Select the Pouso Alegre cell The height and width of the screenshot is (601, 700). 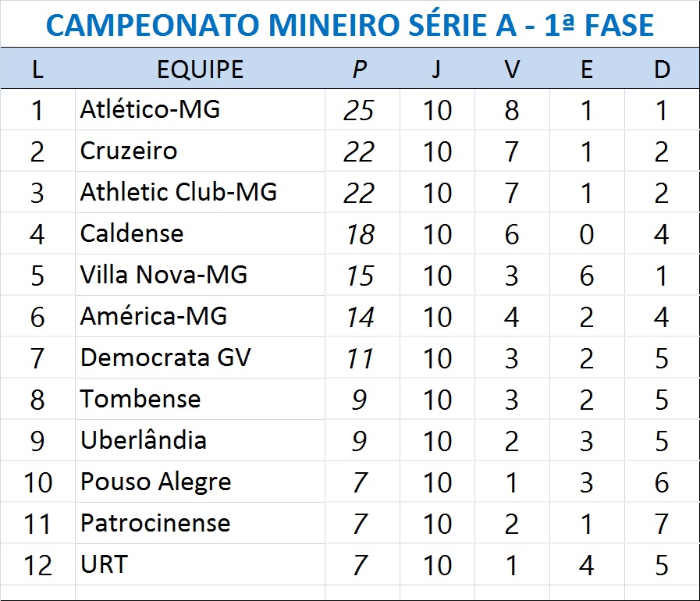(156, 482)
